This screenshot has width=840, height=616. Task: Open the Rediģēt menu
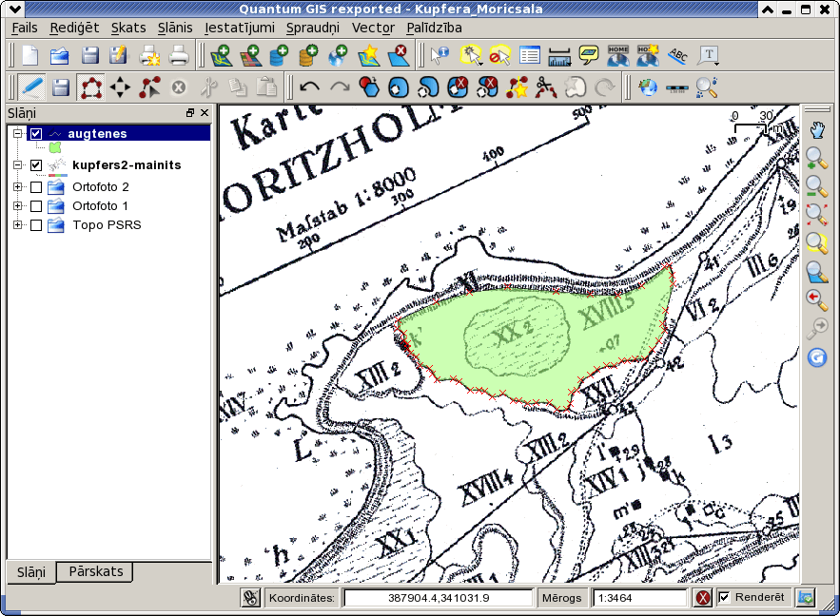click(74, 28)
